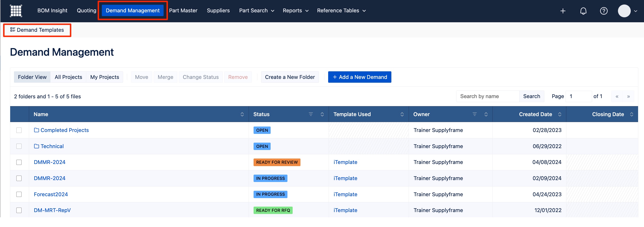Click the grid app logo icon
This screenshot has width=644, height=227.
tap(16, 11)
